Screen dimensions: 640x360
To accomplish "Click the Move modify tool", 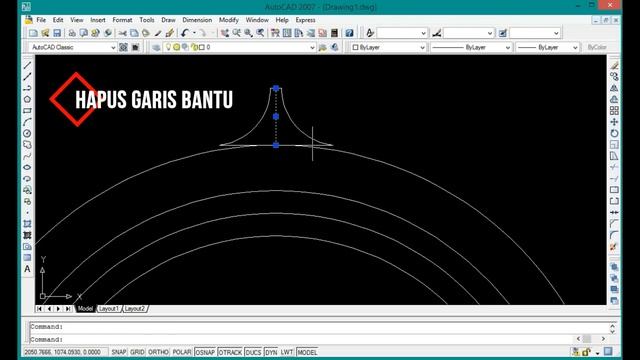I will [614, 122].
